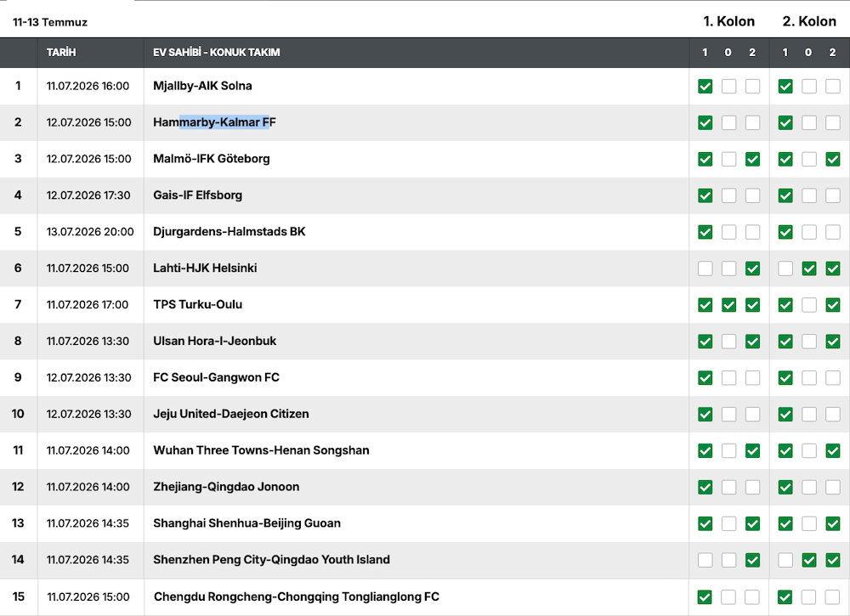Uncheck 1. Kolon home win for Mjallby-AIK Solna
The width and height of the screenshot is (850, 616).
point(705,86)
